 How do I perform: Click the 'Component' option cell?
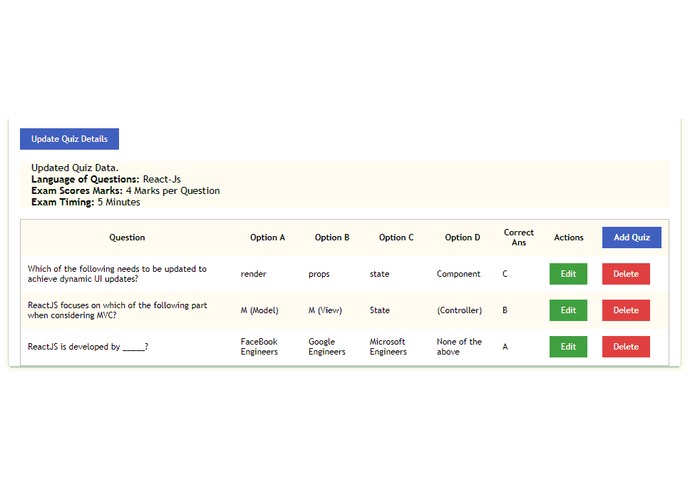coord(458,274)
